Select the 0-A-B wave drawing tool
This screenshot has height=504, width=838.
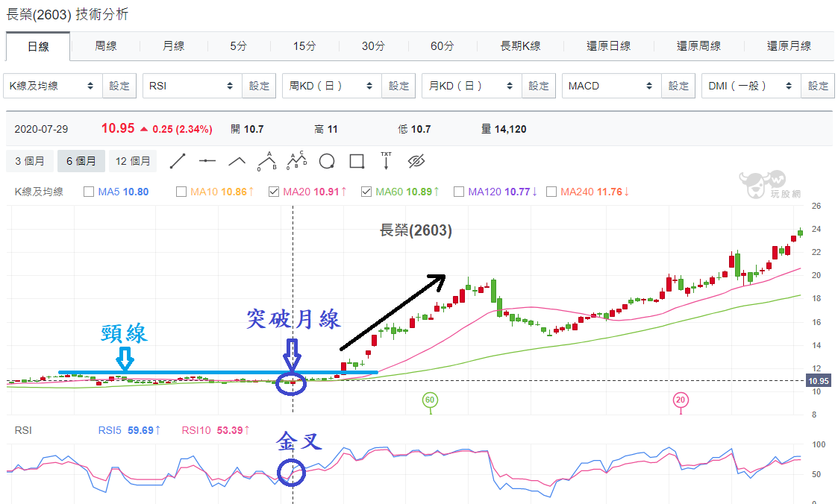click(266, 161)
